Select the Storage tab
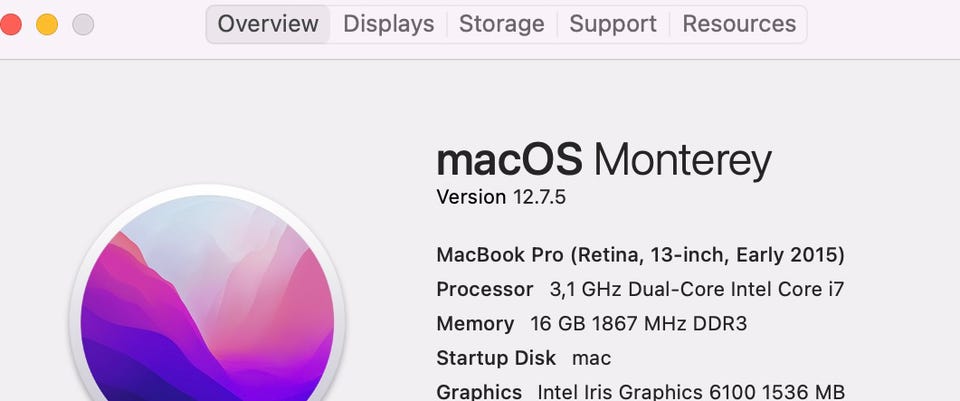Image resolution: width=960 pixels, height=401 pixels. 501,24
